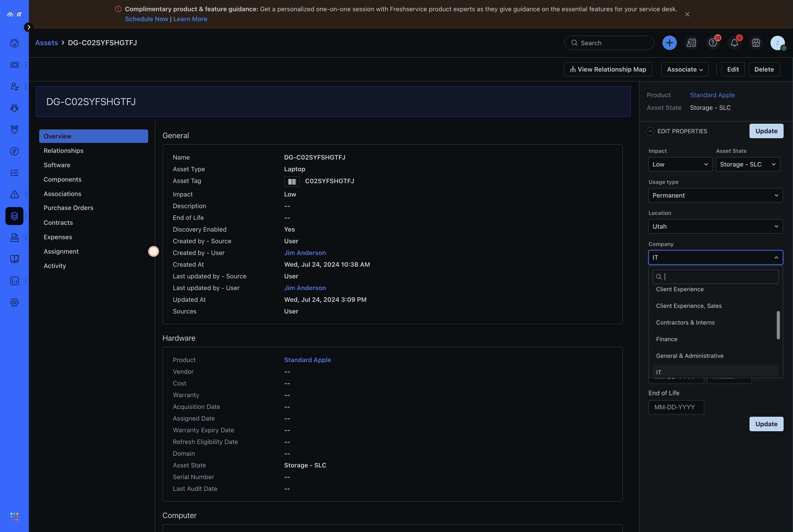This screenshot has height=532, width=793.
Task: Open the Usage type dropdown showing Permanent
Action: [x=716, y=195]
